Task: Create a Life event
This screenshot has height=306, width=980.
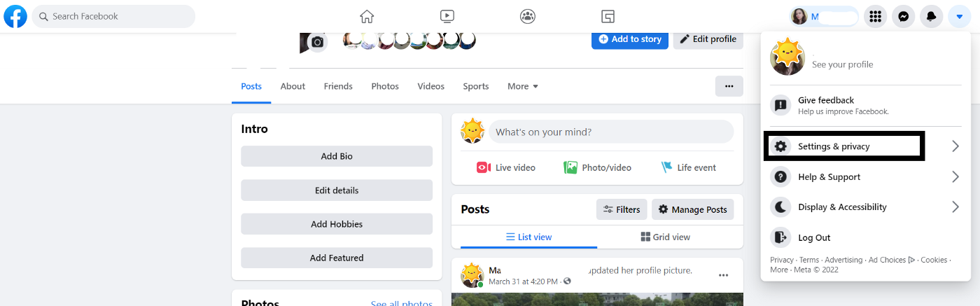Action: pyautogui.click(x=688, y=167)
